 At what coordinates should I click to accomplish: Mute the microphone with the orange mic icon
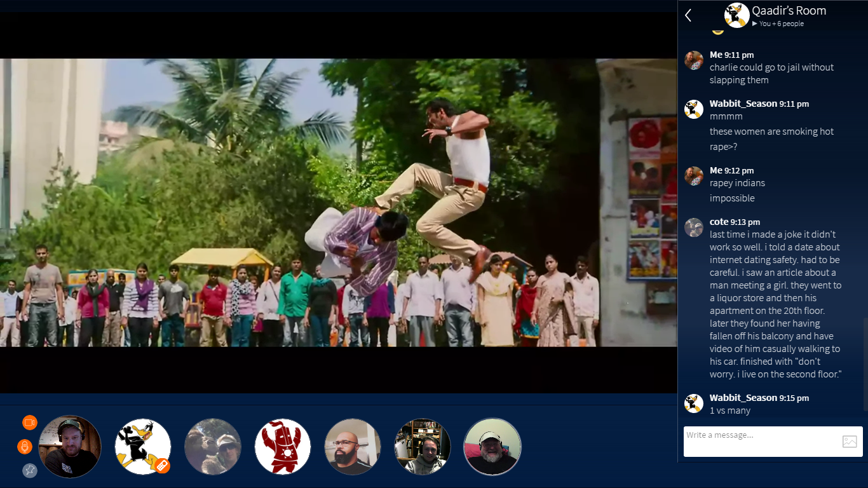(x=25, y=447)
